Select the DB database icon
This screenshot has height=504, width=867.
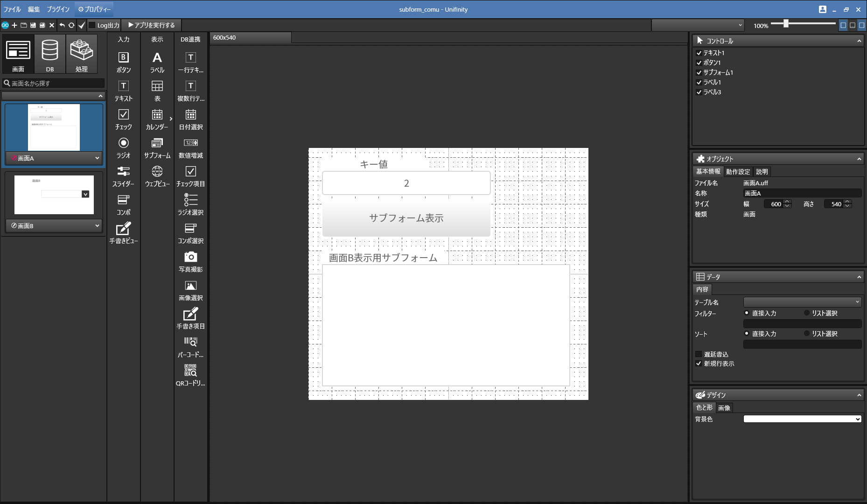[49, 54]
